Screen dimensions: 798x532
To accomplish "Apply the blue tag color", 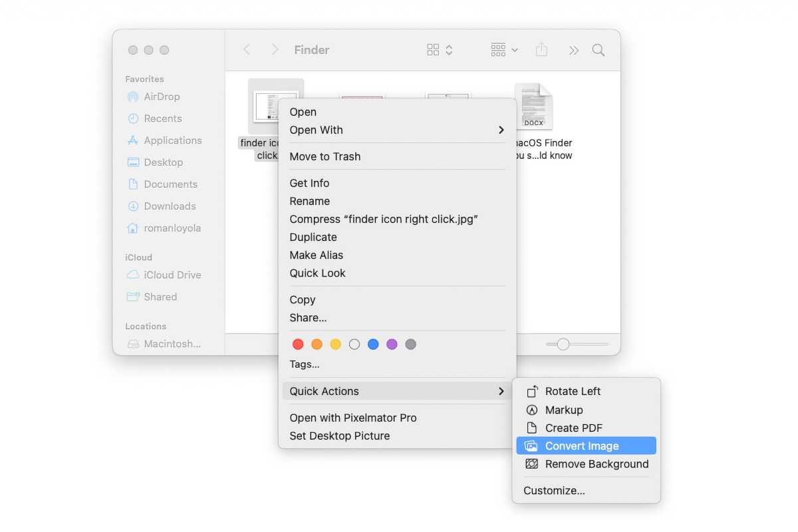I will [x=373, y=344].
